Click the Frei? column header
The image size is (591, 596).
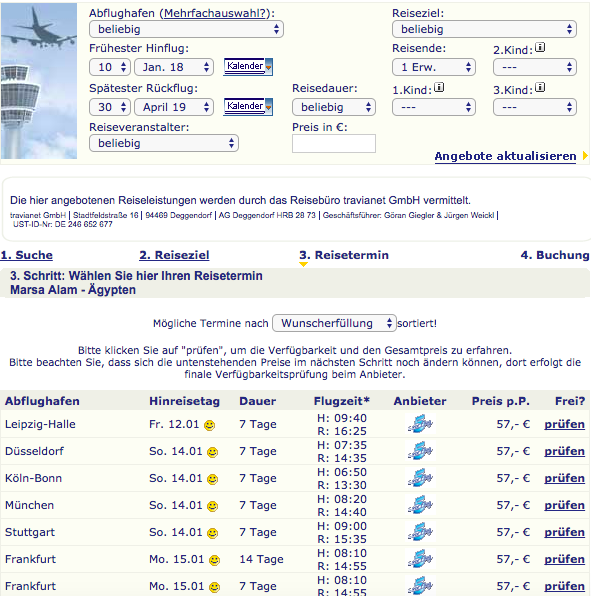pos(570,401)
